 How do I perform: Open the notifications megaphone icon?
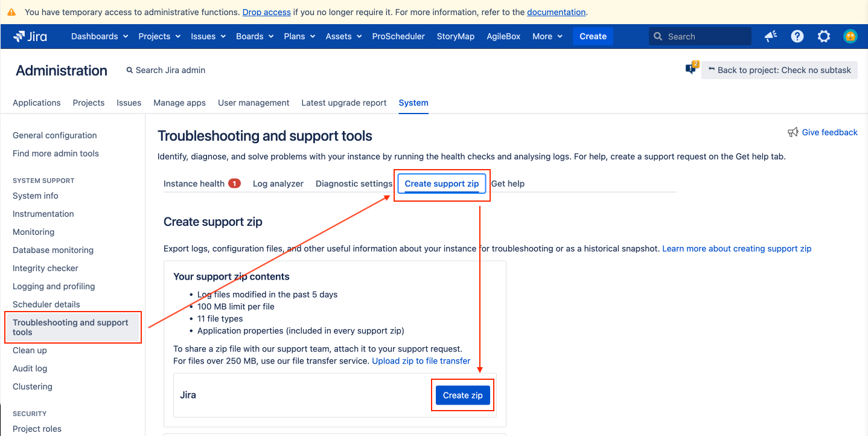click(x=771, y=36)
